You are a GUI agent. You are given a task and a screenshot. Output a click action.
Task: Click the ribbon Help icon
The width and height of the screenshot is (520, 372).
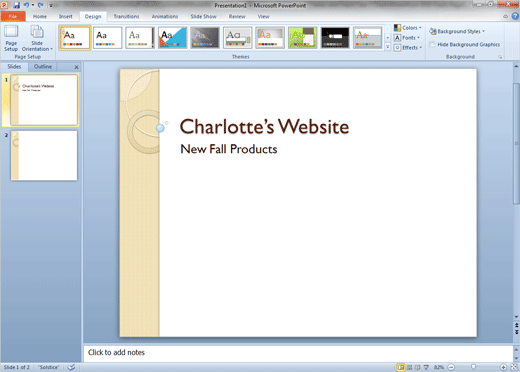(515, 16)
